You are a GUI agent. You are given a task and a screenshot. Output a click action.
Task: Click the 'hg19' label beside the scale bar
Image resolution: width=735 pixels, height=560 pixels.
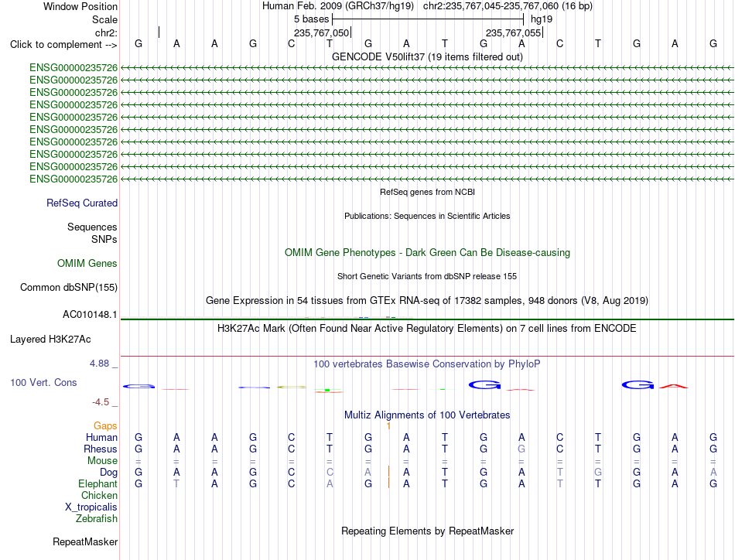click(542, 19)
